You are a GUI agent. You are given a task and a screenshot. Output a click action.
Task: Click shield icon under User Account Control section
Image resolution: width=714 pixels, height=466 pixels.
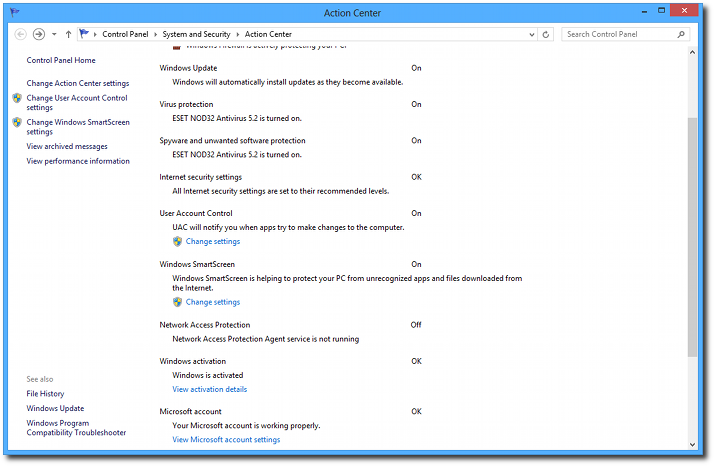click(x=178, y=241)
